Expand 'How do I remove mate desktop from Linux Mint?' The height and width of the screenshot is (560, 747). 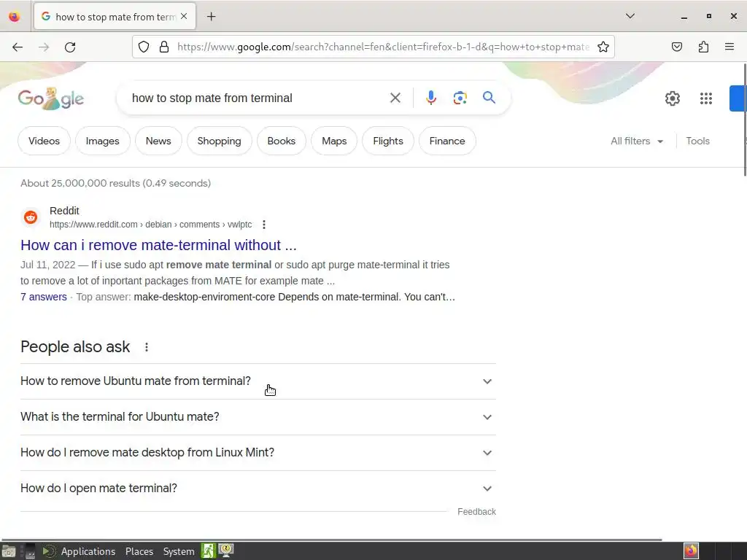click(x=258, y=453)
